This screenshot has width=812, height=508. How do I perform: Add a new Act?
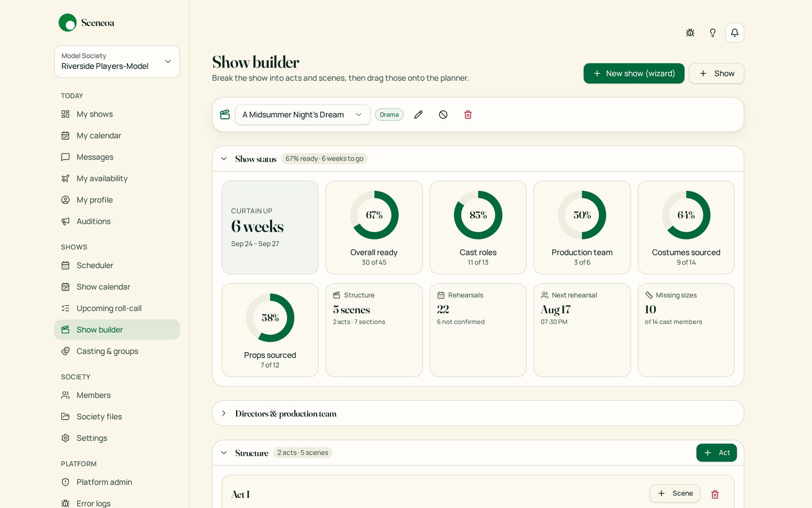[x=716, y=453]
